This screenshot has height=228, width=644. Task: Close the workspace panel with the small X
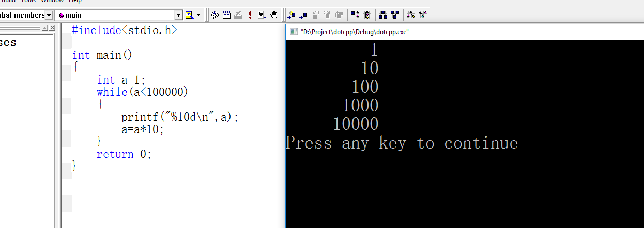[x=51, y=28]
